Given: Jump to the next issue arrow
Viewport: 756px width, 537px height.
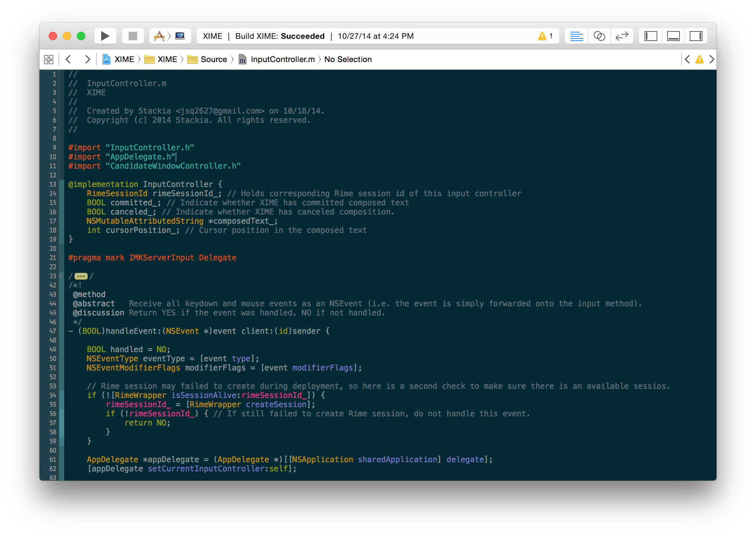Looking at the screenshot, I should 712,59.
